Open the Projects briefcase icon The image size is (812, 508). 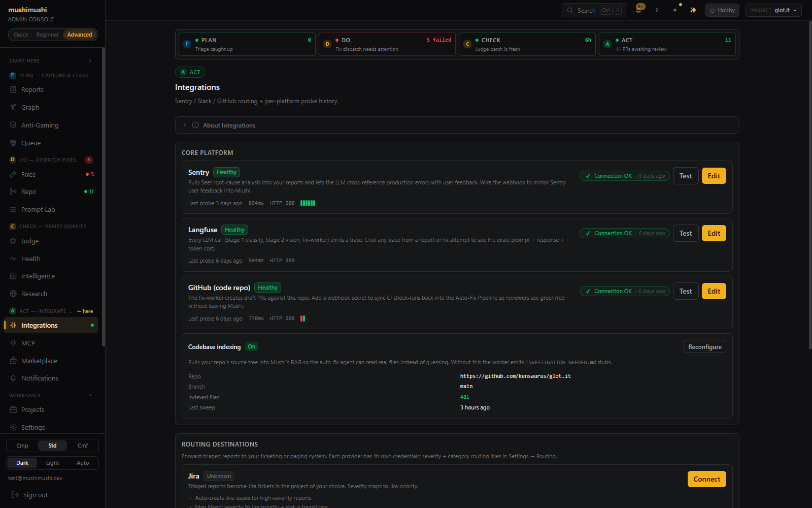click(x=13, y=409)
